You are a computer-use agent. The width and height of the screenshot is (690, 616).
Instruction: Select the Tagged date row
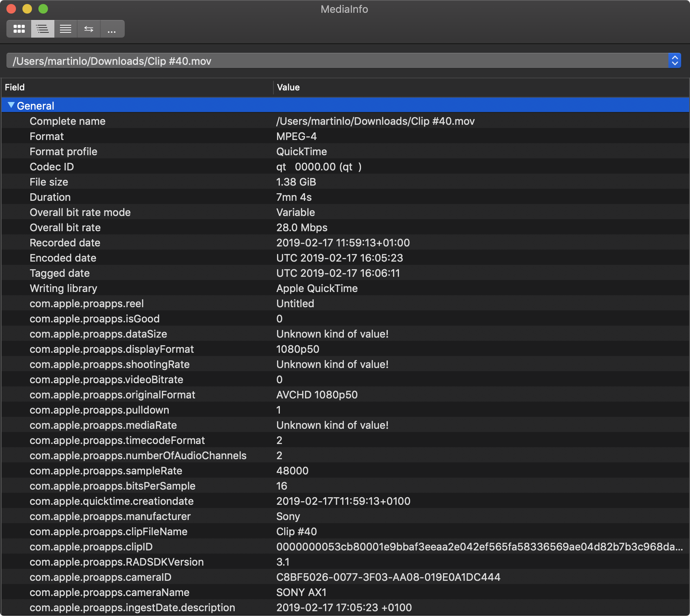pos(345,273)
